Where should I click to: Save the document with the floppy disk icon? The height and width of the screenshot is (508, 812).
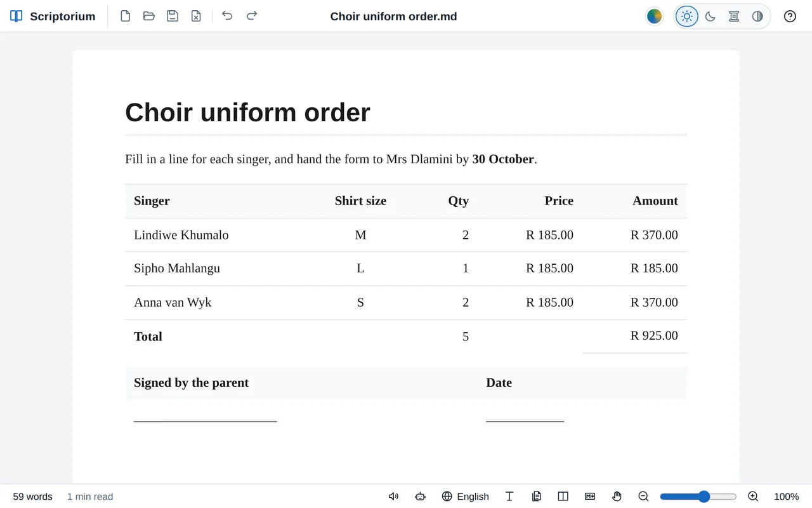tap(173, 16)
